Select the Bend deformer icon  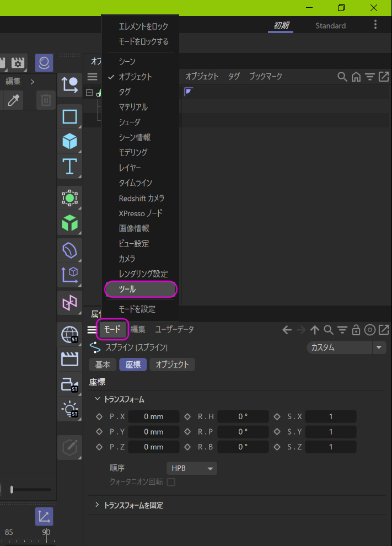pyautogui.click(x=69, y=250)
